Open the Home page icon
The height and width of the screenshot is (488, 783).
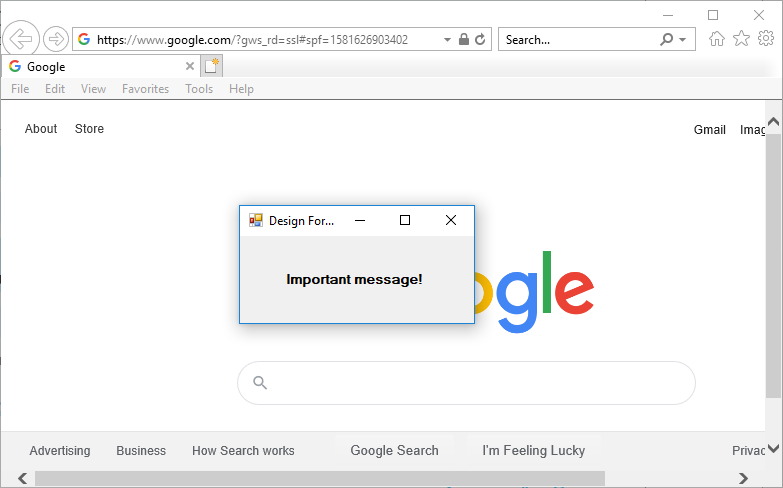717,38
